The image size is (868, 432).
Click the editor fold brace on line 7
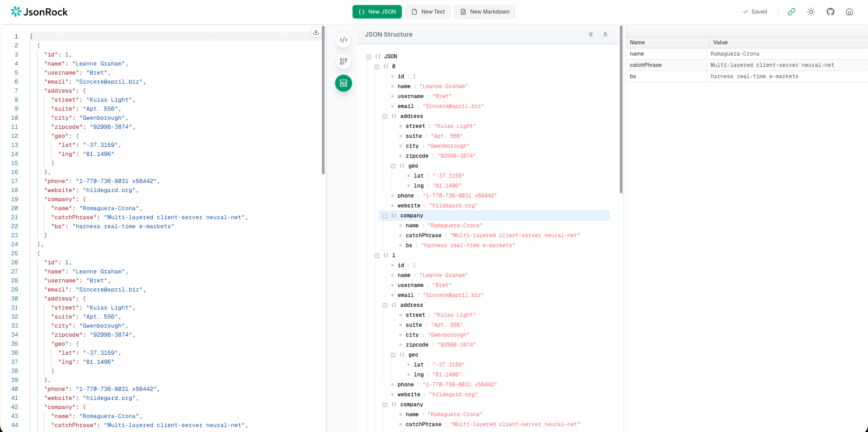84,91
